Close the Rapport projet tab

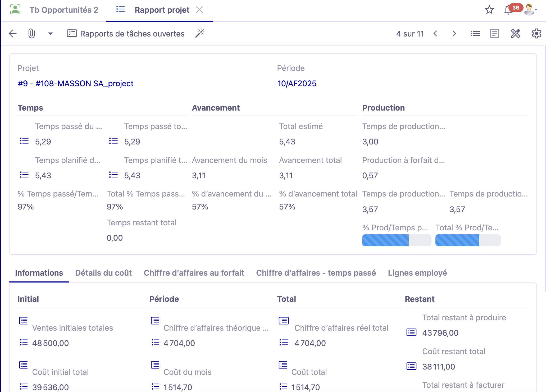(199, 10)
